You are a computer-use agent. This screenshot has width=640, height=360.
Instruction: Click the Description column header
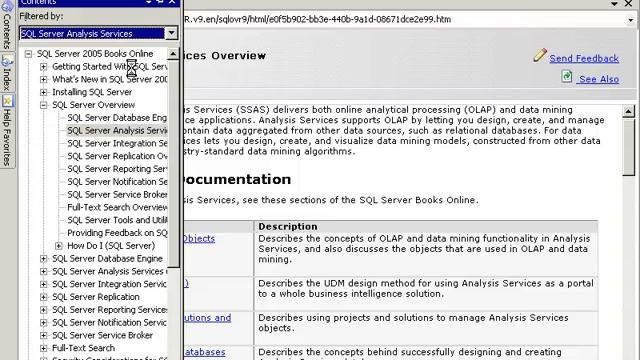click(426, 227)
